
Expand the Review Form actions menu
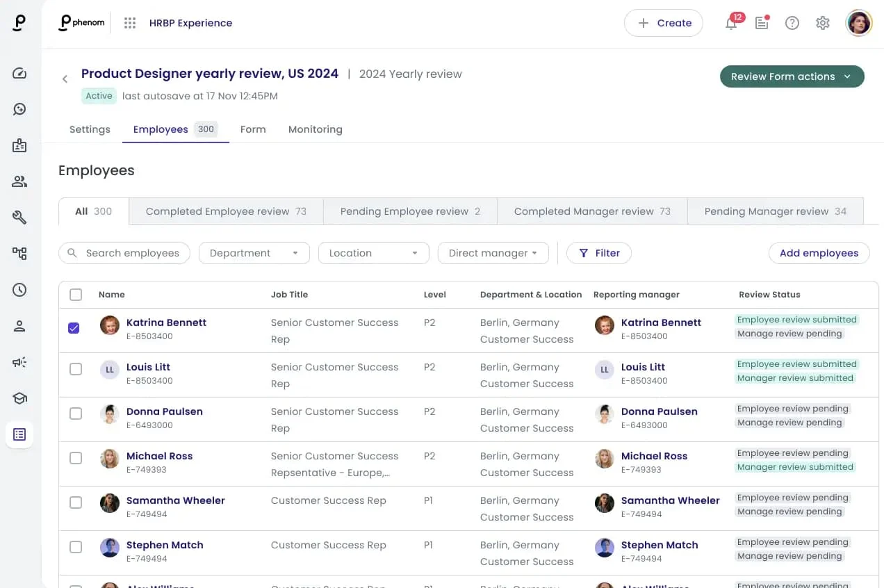[792, 76]
